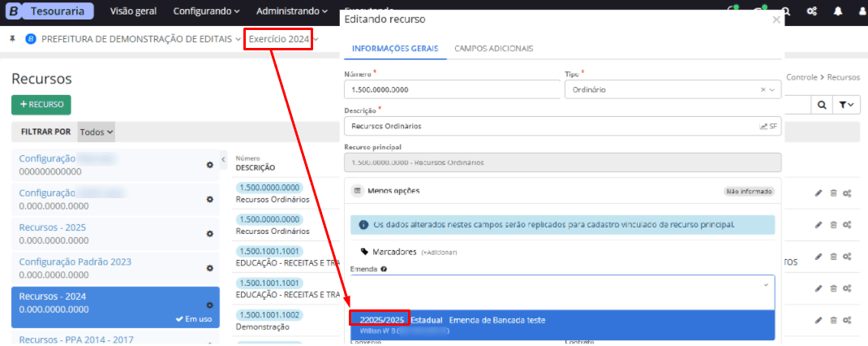
Task: Select Recursos - 2024 configuration in use
Action: [x=115, y=307]
